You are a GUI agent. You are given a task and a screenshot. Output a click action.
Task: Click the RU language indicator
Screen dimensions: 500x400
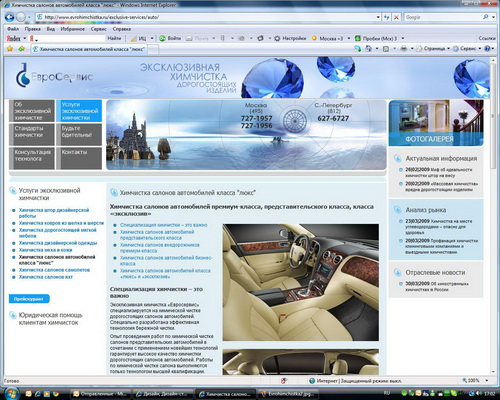387,393
